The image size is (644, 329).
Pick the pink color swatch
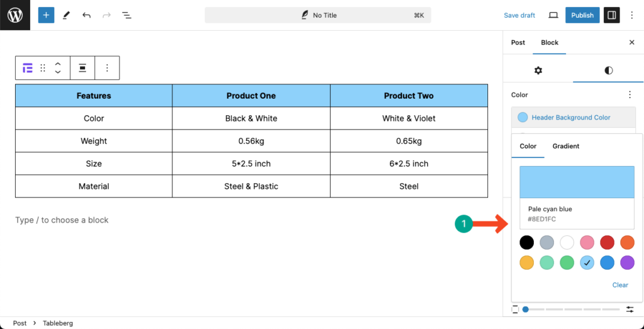pyautogui.click(x=587, y=242)
